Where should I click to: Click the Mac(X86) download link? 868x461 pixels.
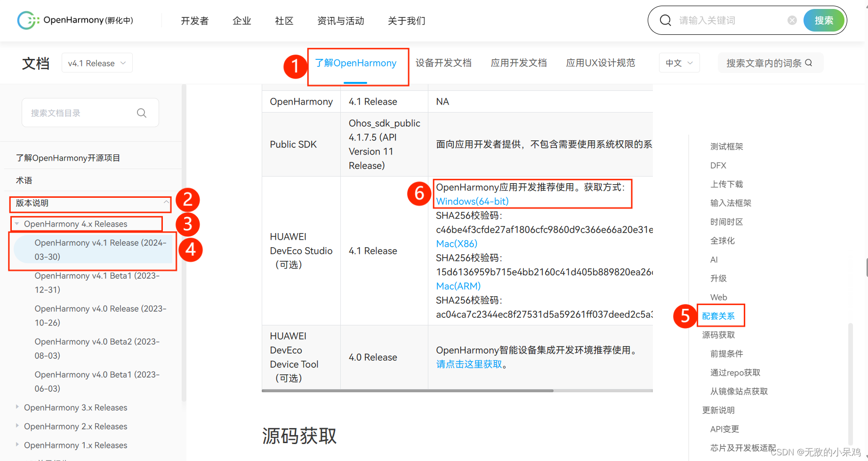coord(457,243)
